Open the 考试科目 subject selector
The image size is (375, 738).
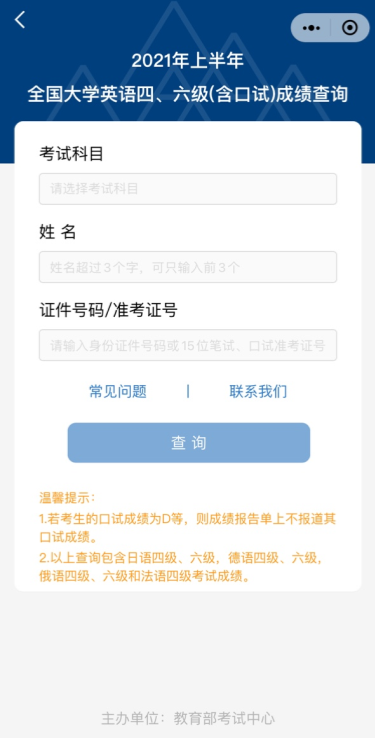pos(188,189)
